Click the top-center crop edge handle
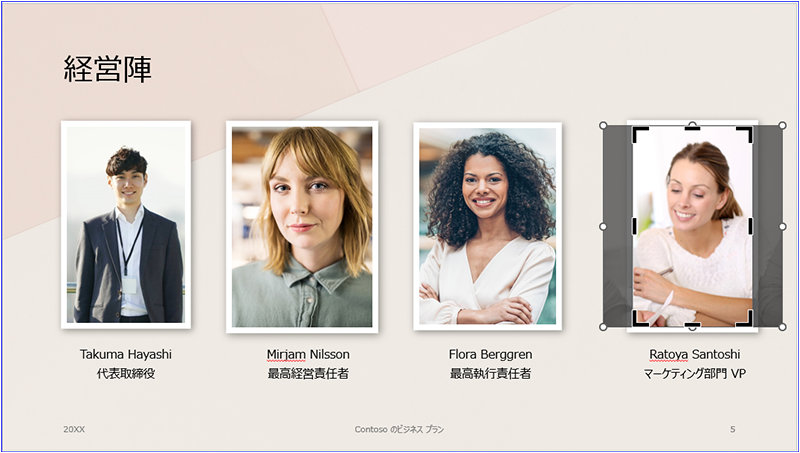This screenshot has height=453, width=800. pos(692,128)
